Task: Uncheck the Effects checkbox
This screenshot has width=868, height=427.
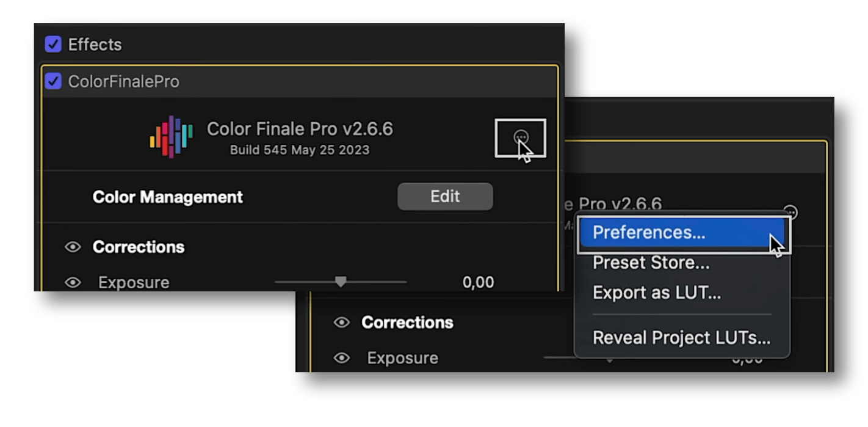Action: coord(53,45)
